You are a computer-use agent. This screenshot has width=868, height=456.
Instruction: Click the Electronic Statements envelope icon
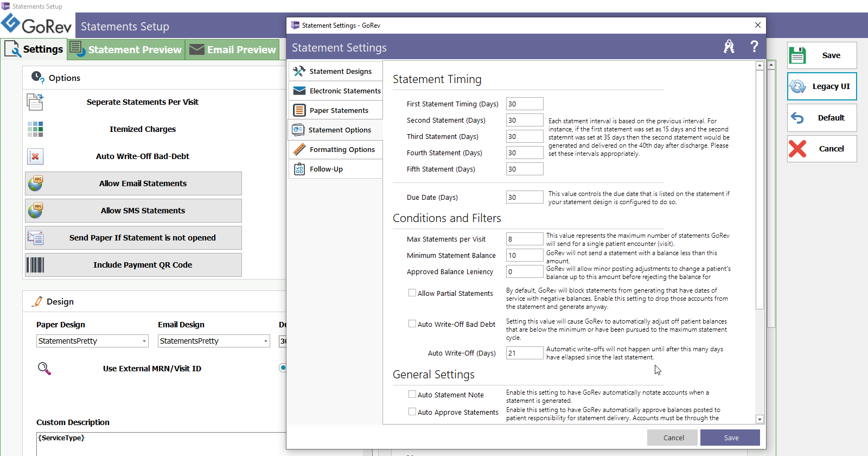[x=299, y=91]
